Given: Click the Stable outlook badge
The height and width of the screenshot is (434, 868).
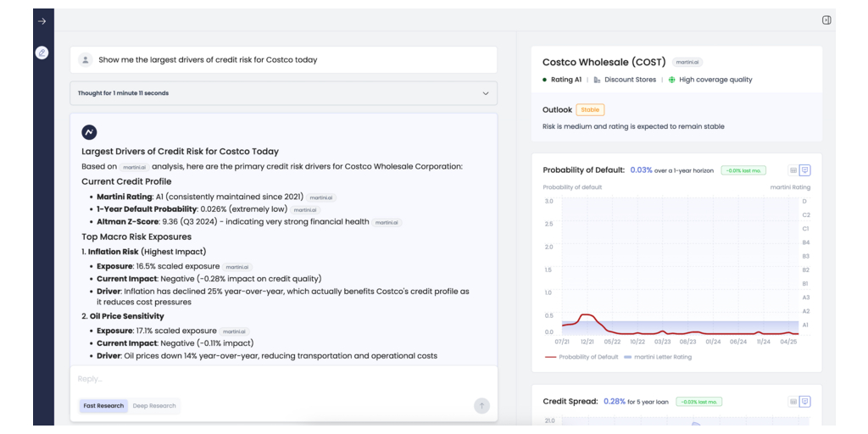Looking at the screenshot, I should coord(590,110).
